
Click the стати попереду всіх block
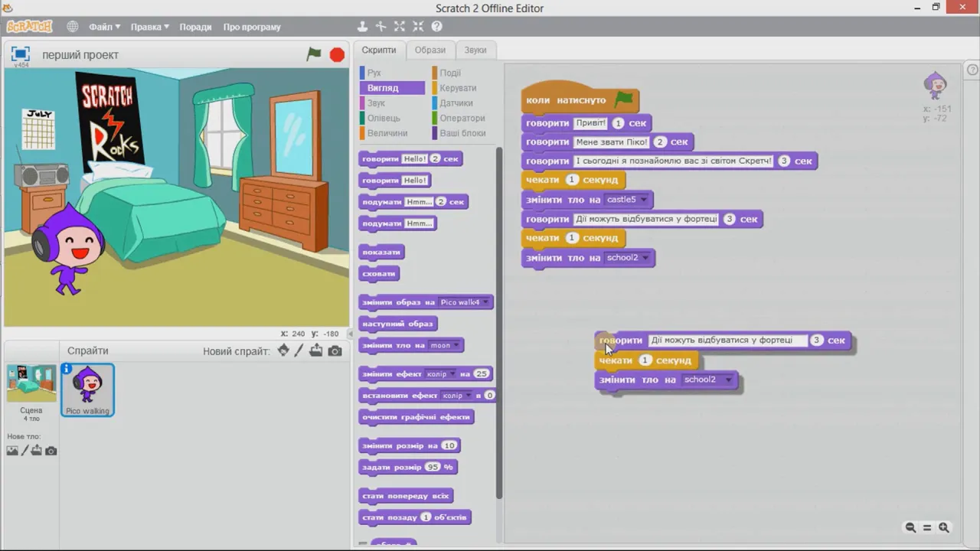407,496
